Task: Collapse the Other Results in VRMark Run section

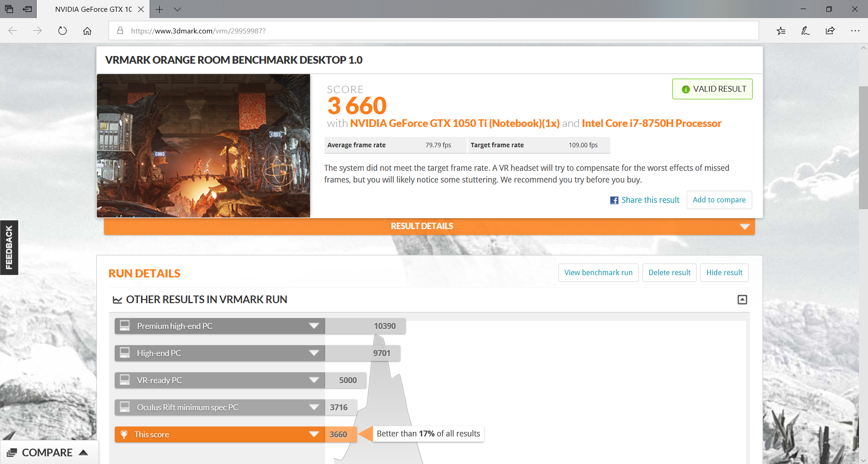Action: tap(742, 300)
